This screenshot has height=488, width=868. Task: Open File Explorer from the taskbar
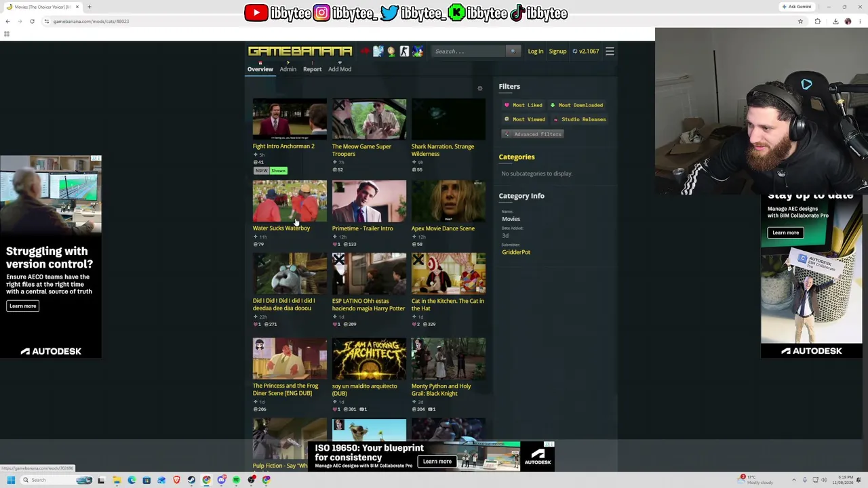[117, 480]
